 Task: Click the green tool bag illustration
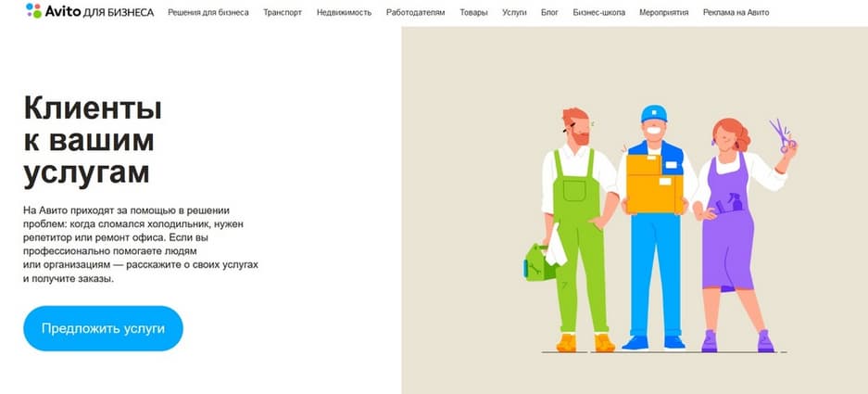tap(538, 262)
